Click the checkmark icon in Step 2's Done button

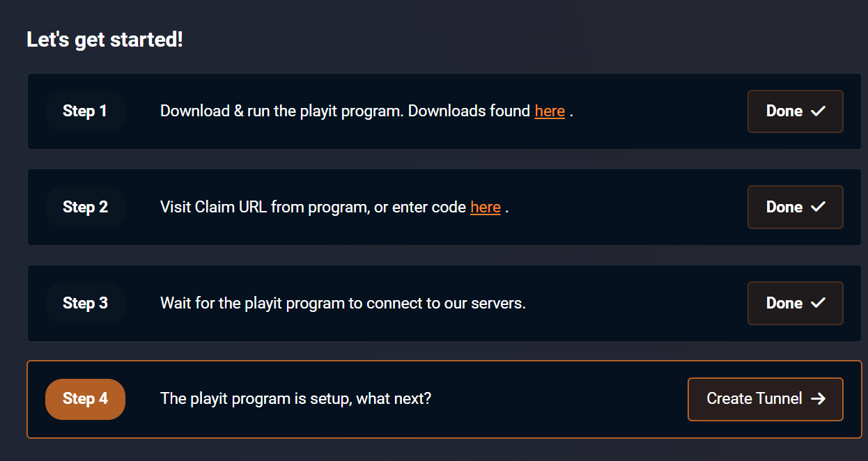pos(819,207)
